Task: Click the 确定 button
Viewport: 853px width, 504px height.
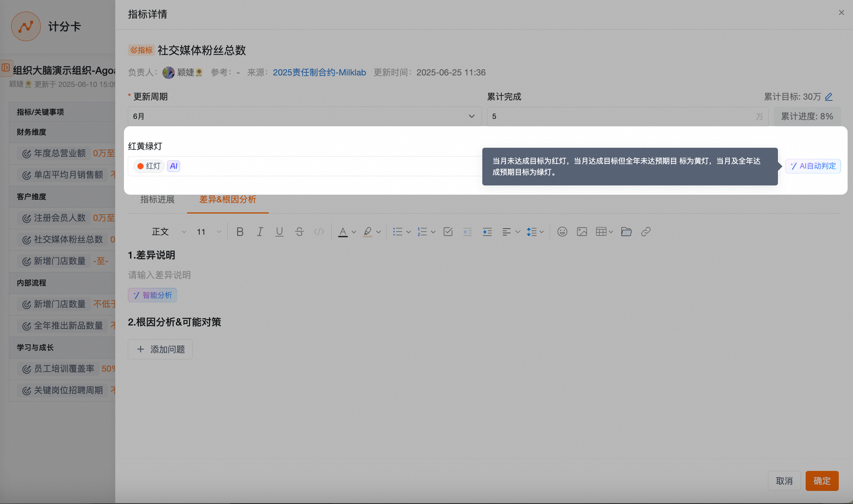Action: pos(822,481)
